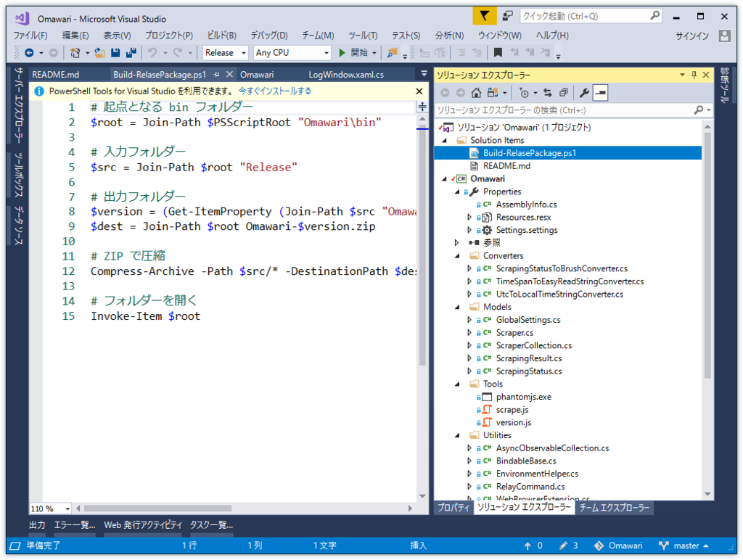Open the ファイル(F) menu
Screen dimensions: 743x560
coord(30,36)
